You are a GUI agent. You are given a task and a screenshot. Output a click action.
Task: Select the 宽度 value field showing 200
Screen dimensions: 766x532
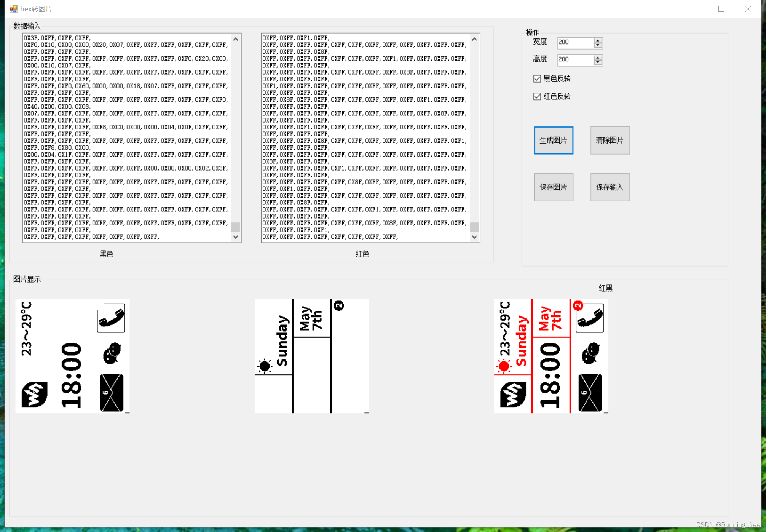[x=573, y=43]
